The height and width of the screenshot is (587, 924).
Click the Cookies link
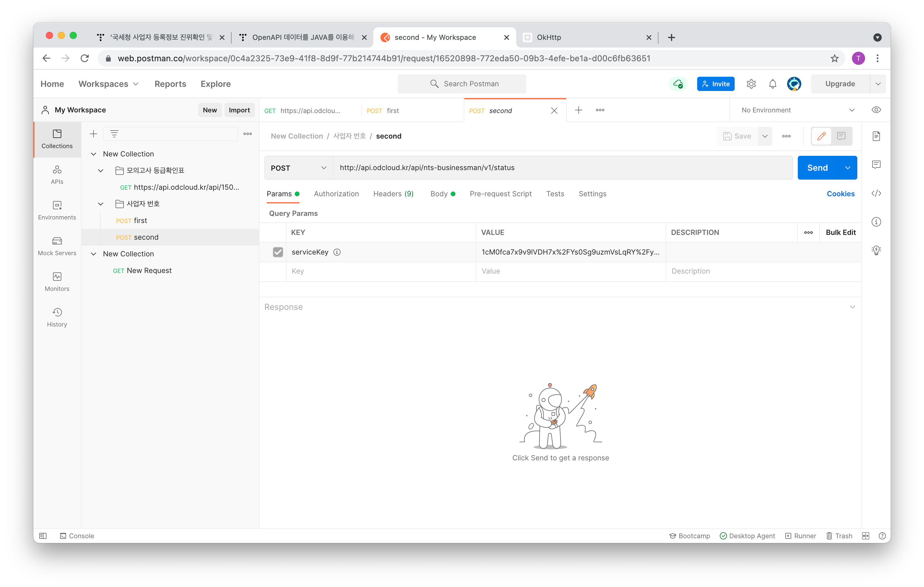point(840,194)
